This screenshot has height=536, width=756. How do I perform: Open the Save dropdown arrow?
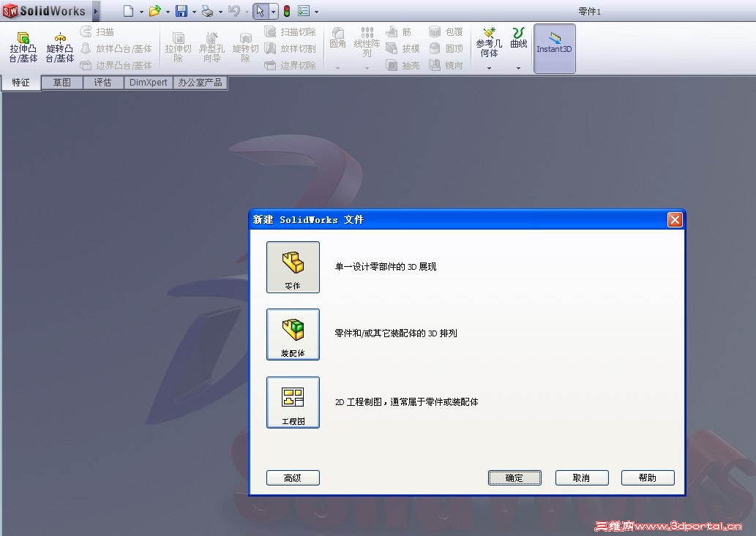[194, 12]
